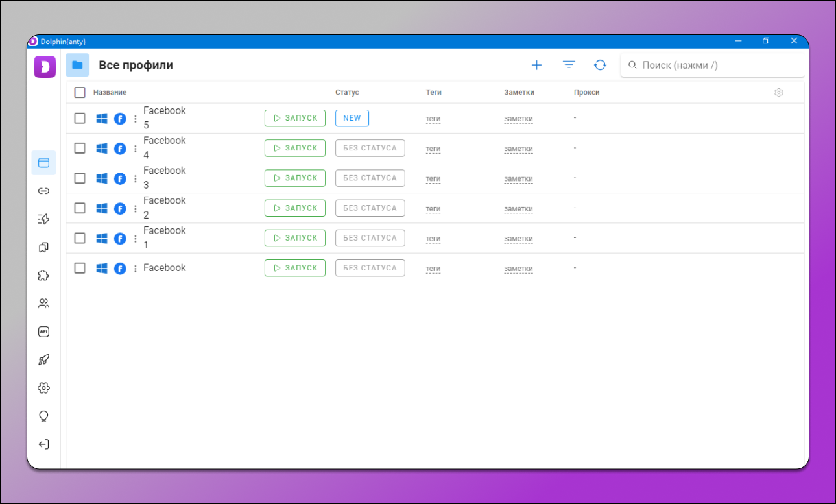
Task: Open the API icon in the sidebar
Action: pos(43,331)
